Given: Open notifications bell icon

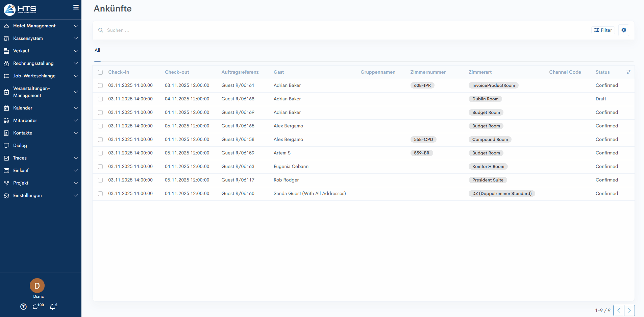Looking at the screenshot, I should (53, 307).
